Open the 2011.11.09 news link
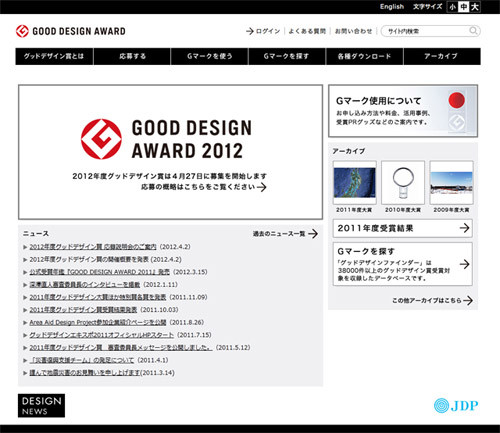 pos(98,297)
